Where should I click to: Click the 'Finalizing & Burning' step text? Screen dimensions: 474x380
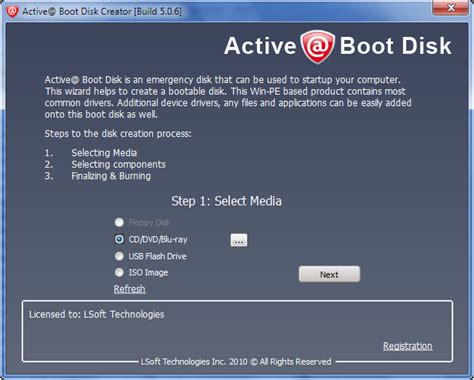(111, 176)
